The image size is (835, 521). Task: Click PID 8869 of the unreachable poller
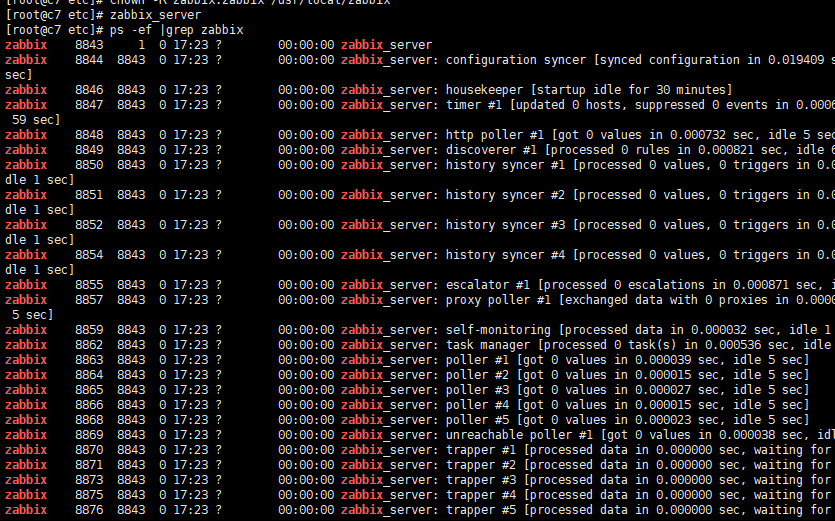[89, 435]
